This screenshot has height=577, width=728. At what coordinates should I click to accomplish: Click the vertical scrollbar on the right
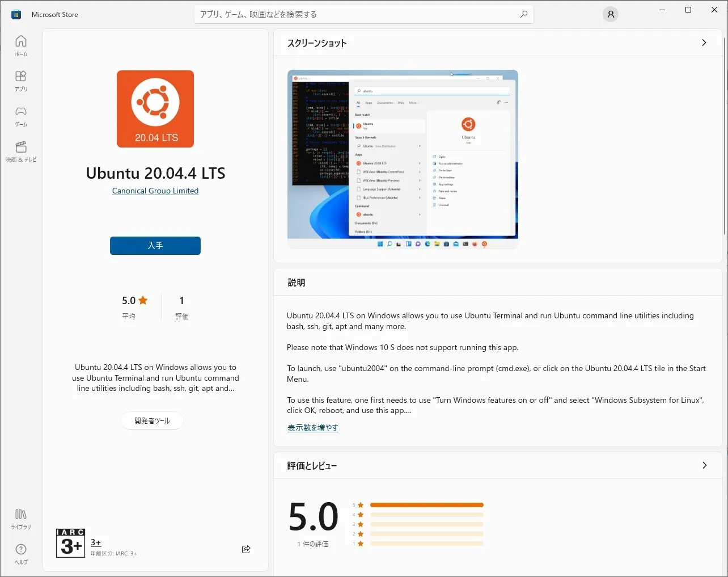pyautogui.click(x=725, y=136)
